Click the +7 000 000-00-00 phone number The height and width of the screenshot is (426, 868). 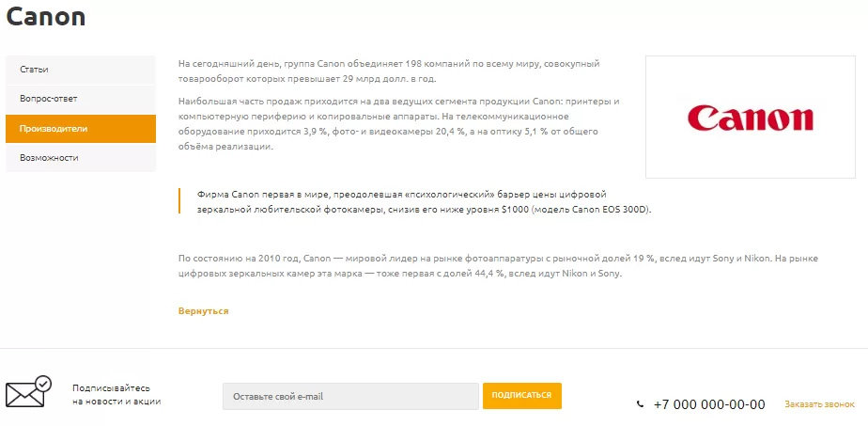(x=709, y=404)
